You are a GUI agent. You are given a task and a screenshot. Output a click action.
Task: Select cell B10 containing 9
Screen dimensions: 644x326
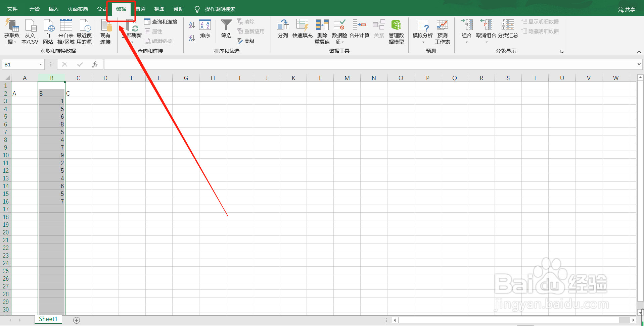(52, 155)
